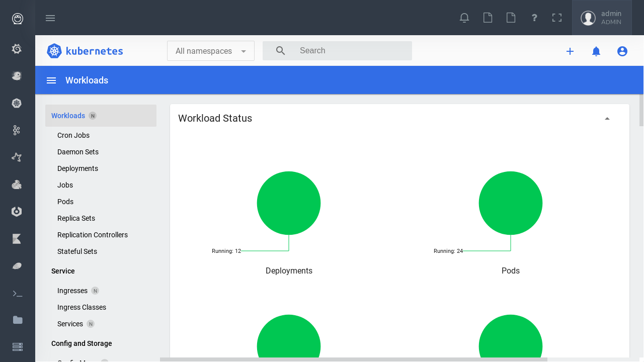The width and height of the screenshot is (644, 362).
Task: Click the admin user avatar
Action: point(588,18)
